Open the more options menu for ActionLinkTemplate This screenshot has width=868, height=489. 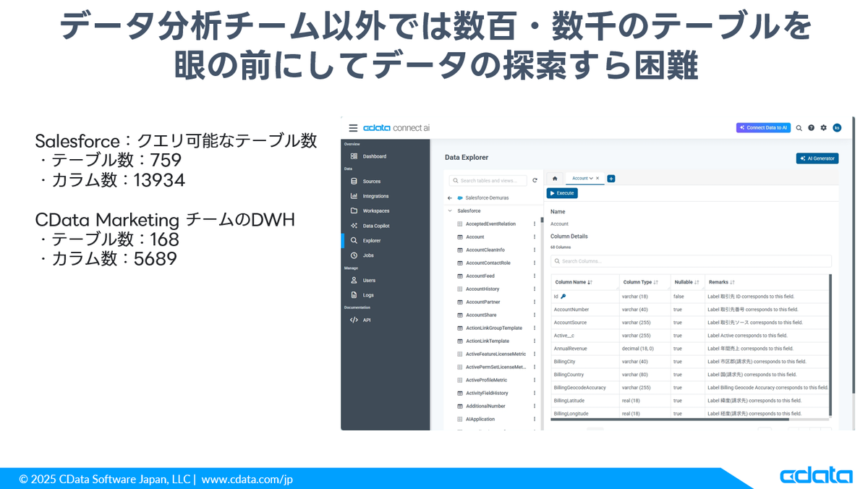pyautogui.click(x=535, y=341)
